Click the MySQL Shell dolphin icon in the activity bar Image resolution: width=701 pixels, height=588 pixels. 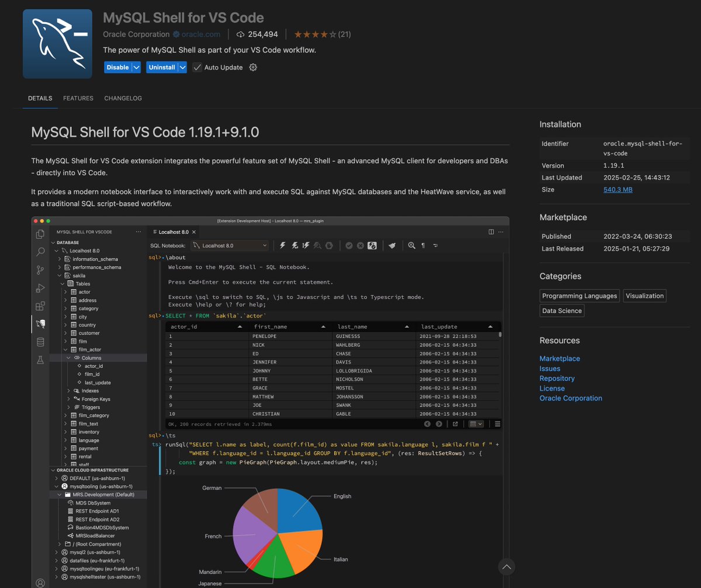tap(40, 323)
